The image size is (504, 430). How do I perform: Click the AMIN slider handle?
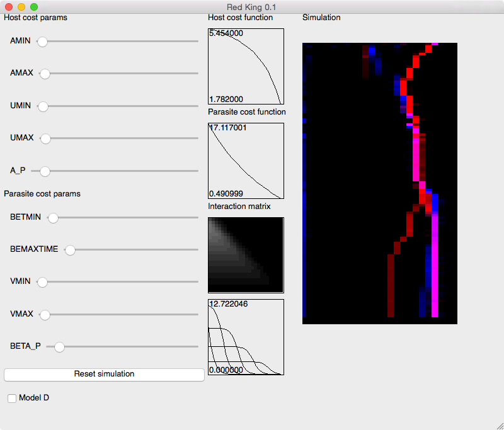pos(42,42)
